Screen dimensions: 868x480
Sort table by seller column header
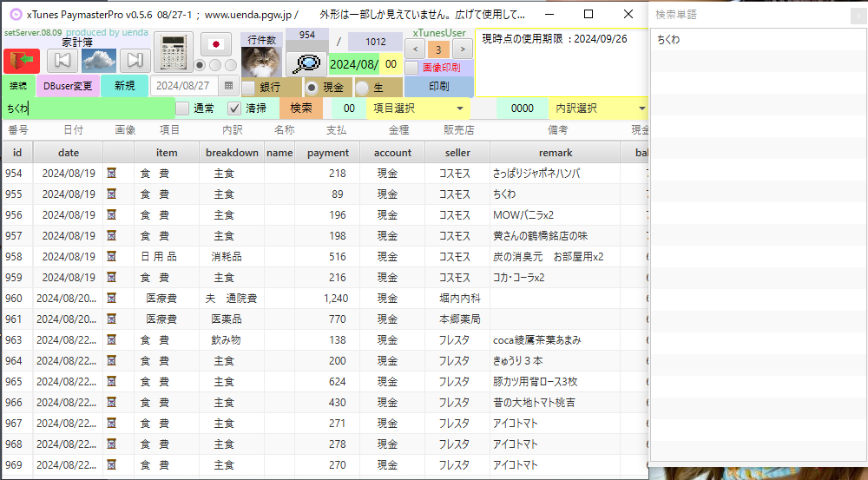[457, 152]
